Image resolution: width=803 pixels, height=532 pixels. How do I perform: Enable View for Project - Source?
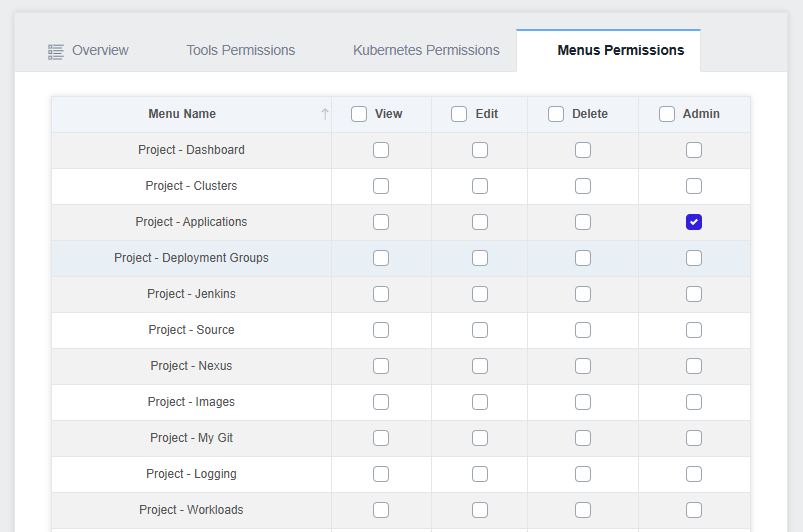tap(381, 330)
